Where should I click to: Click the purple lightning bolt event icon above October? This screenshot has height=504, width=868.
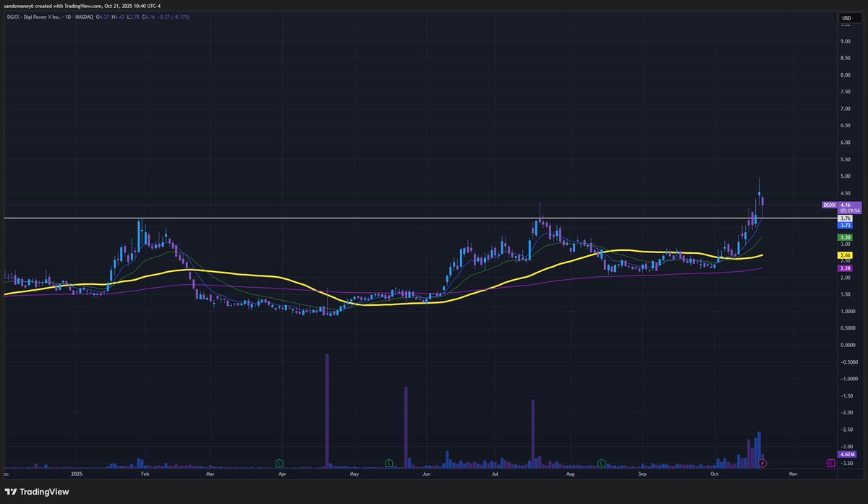pos(762,464)
